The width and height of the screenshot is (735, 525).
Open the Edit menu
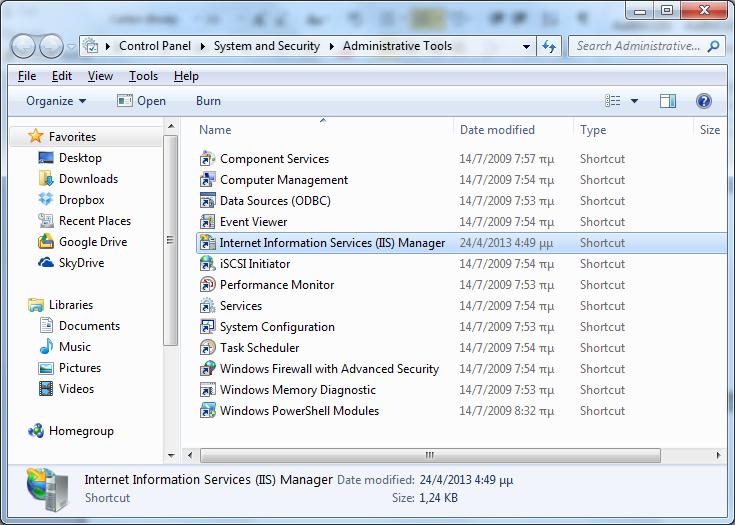(x=61, y=76)
